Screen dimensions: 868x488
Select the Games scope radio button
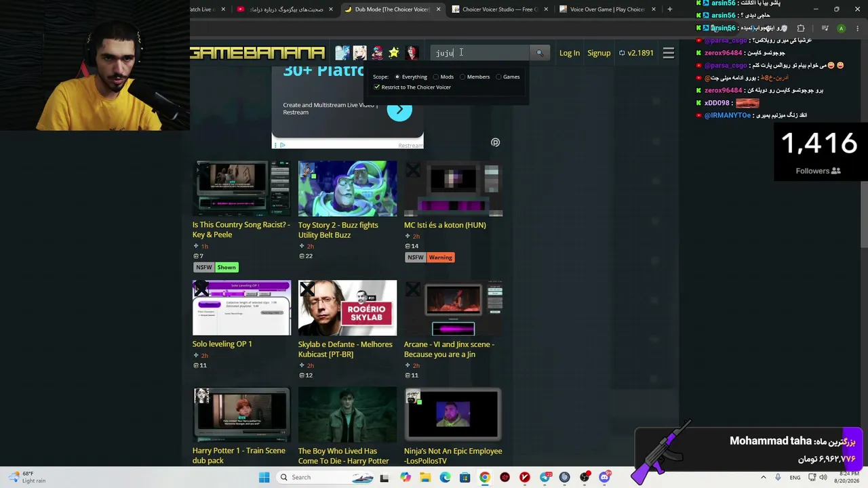tap(498, 77)
